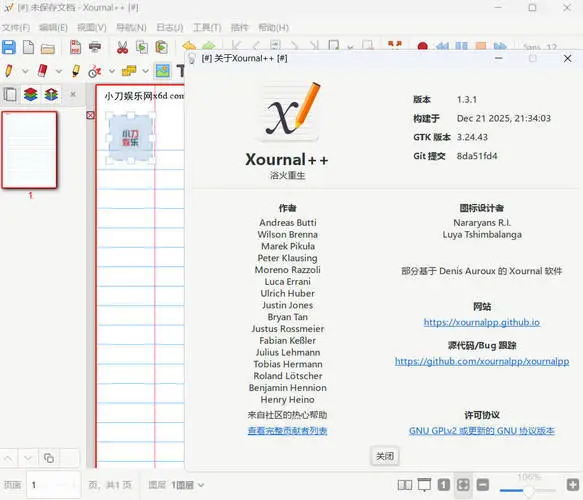Click the zoom in plus icon
The height and width of the screenshot is (500, 583).
[x=573, y=485]
